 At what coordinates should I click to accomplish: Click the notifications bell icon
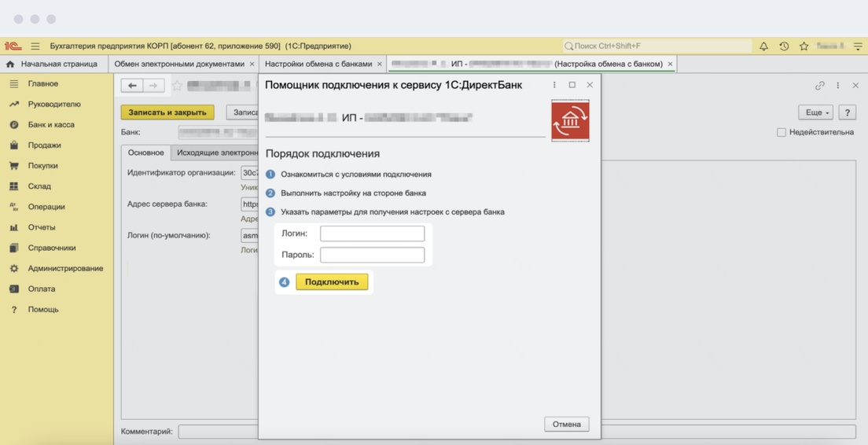tap(763, 46)
